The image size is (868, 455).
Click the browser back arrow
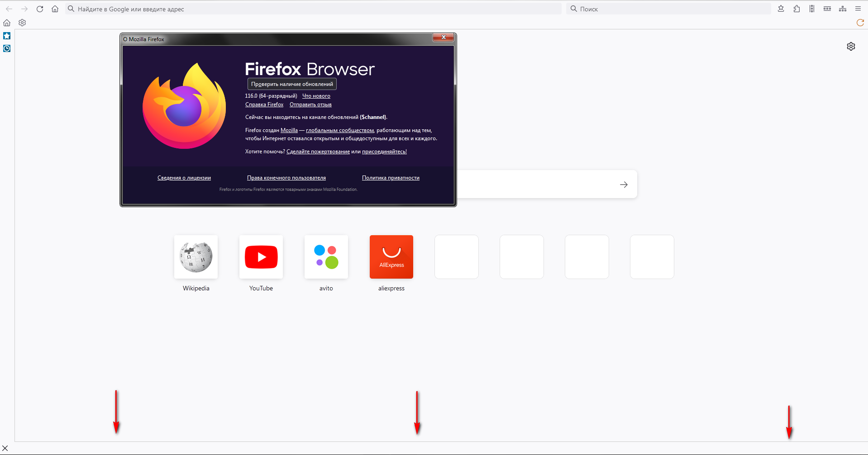(x=9, y=9)
